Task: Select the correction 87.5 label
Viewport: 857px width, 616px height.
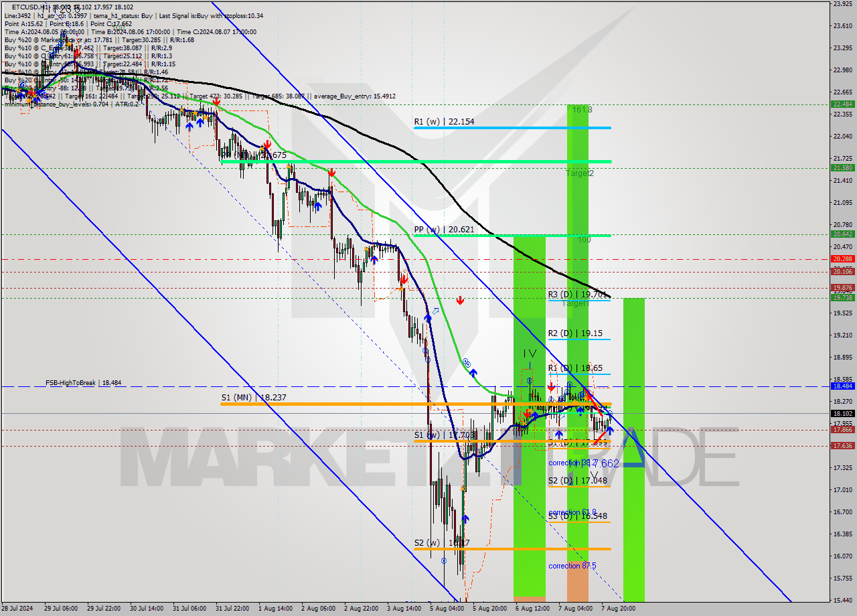Action: click(573, 566)
